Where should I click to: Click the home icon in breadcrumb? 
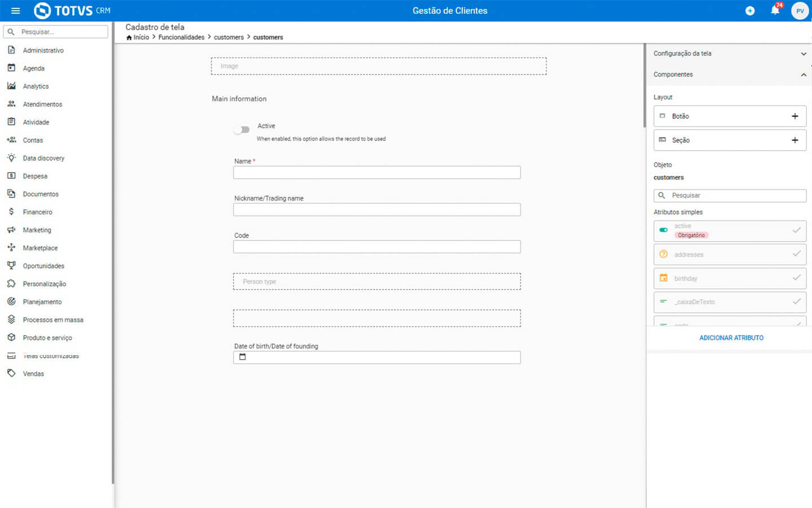(129, 38)
